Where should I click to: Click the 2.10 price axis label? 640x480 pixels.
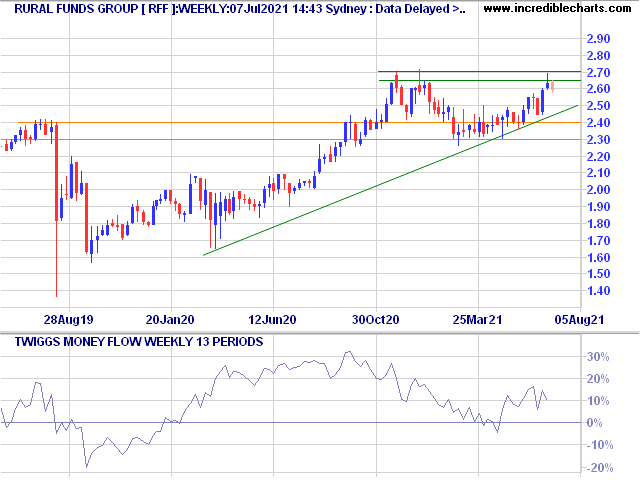(598, 173)
